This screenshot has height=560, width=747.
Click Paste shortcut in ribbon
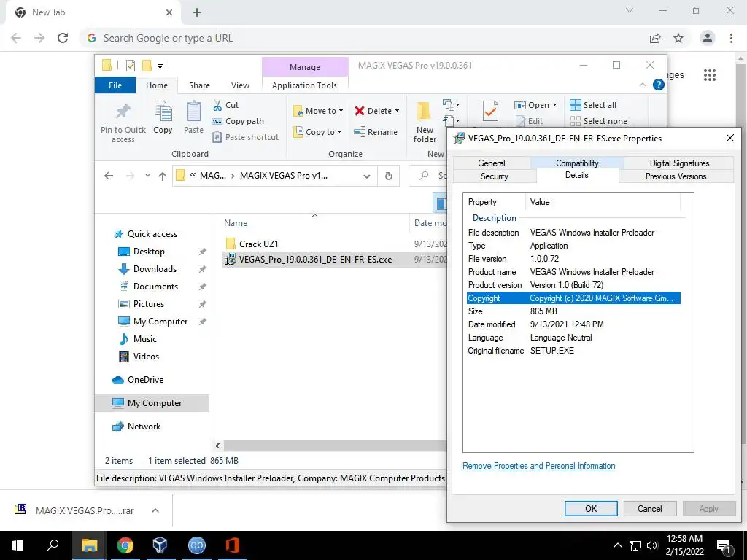[x=245, y=137]
